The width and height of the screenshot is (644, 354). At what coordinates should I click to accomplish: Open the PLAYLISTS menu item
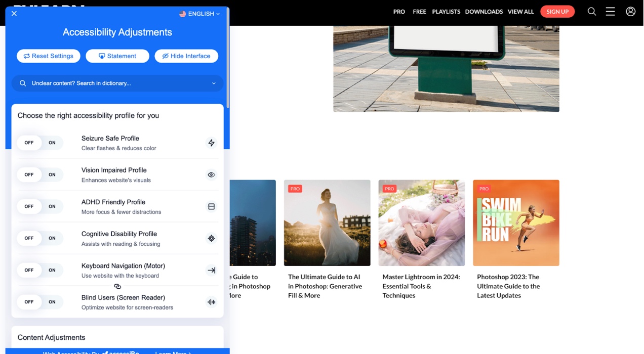coord(446,12)
